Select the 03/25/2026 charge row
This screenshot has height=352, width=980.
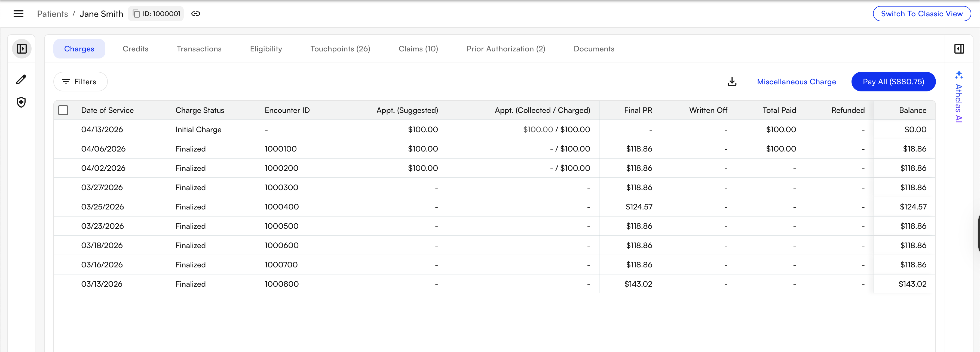(102, 207)
